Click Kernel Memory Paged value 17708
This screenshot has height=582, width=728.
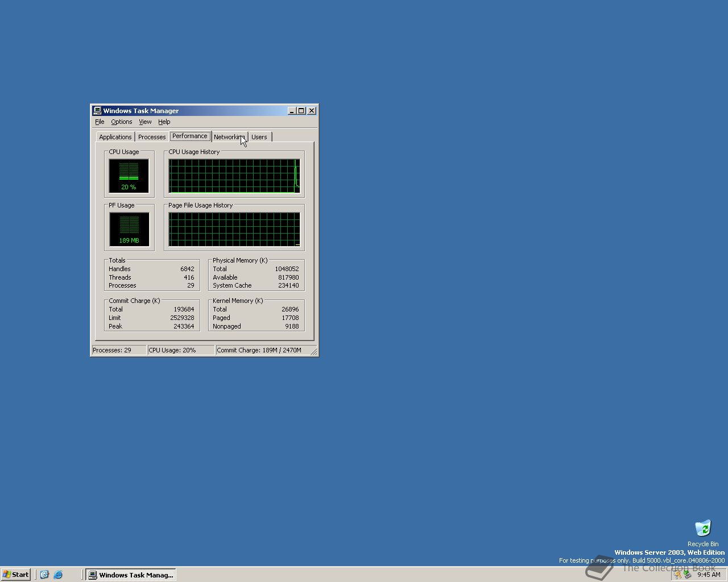[290, 318]
